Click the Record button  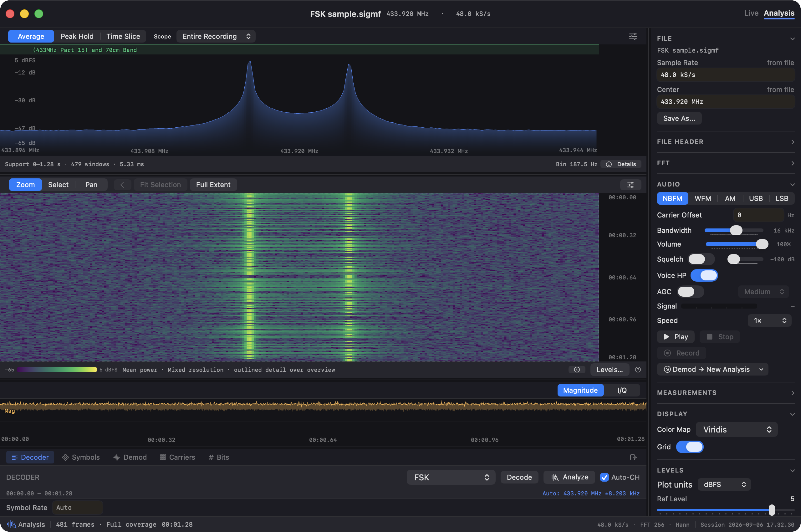click(x=681, y=353)
